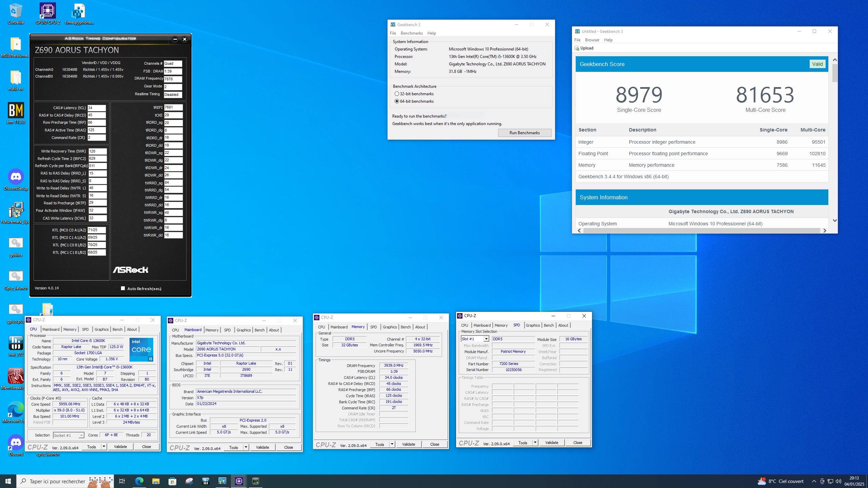The image size is (868, 488).
Task: Expand Tools dropdown arrow in CPU-Z CPU window
Action: coord(104,447)
